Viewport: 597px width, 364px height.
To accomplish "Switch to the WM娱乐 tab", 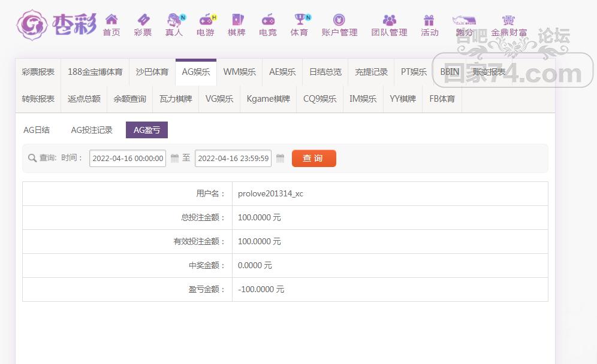I will 240,72.
